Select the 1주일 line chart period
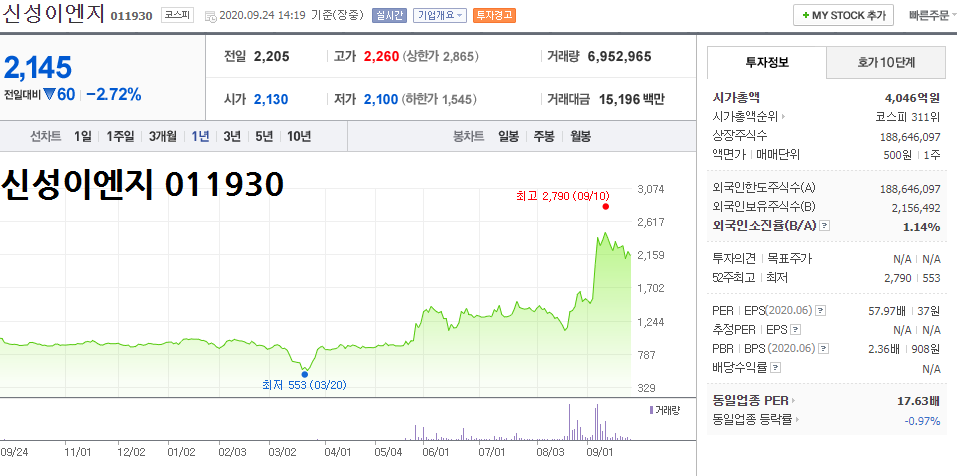Viewport: 958px width, 476px height. tap(120, 136)
